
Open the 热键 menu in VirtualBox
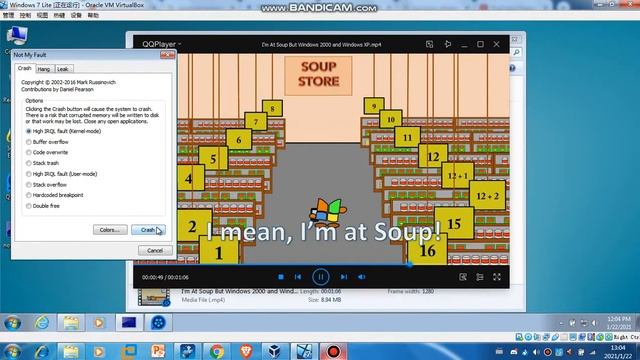59,16
